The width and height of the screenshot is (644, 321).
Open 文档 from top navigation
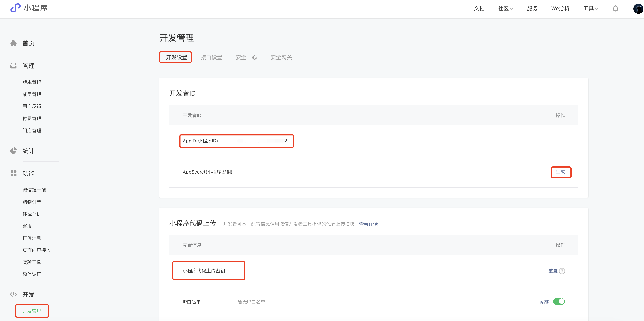tap(479, 9)
